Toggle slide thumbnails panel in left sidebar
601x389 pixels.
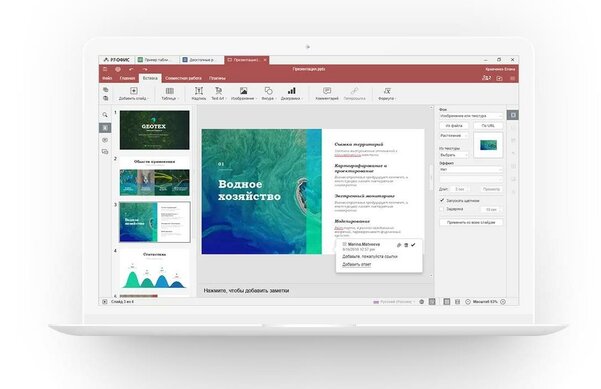105,127
